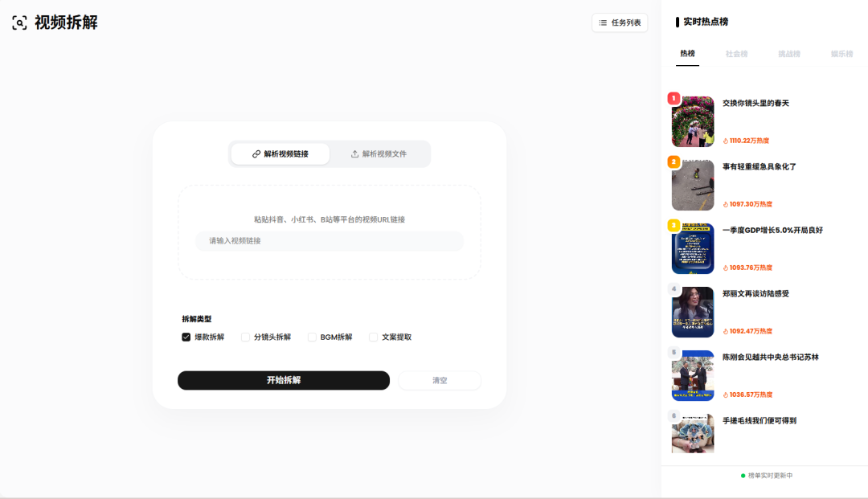Viewport: 868px width, 499px height.
Task: Switch to 解析视频链接 tab
Action: click(x=280, y=153)
